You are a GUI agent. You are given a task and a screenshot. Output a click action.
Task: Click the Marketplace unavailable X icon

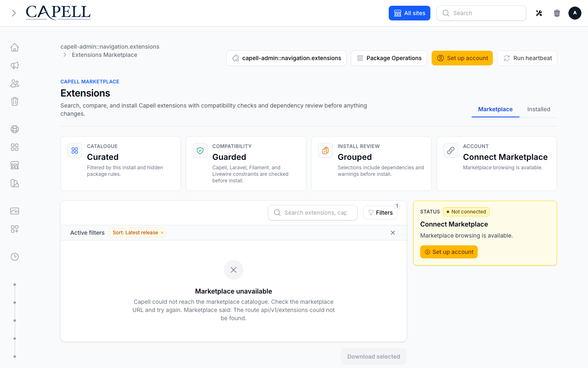pyautogui.click(x=234, y=270)
